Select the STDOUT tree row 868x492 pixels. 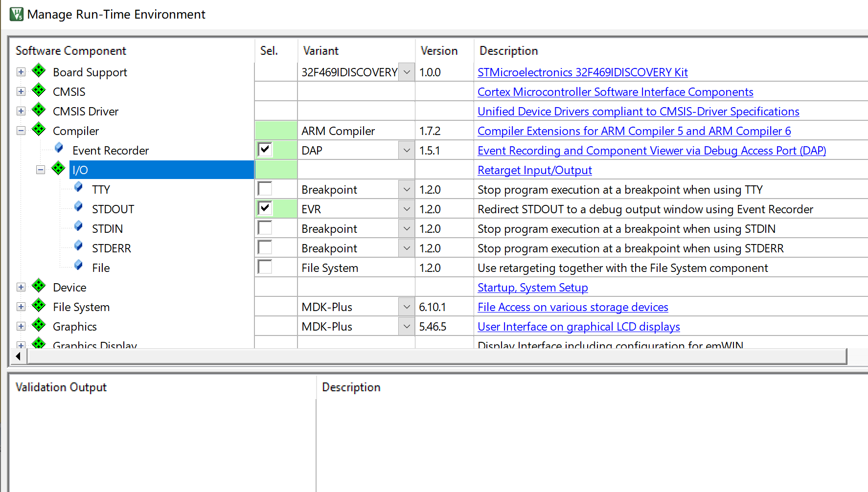pyautogui.click(x=113, y=209)
